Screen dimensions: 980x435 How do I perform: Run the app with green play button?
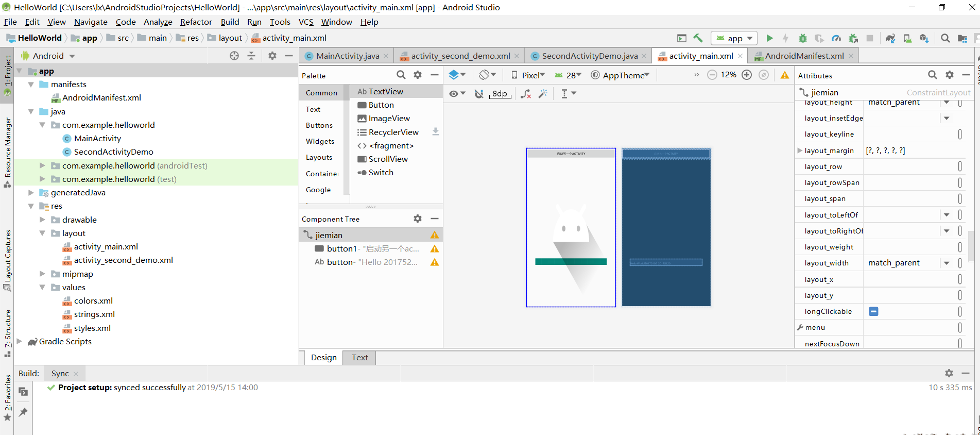[769, 38]
